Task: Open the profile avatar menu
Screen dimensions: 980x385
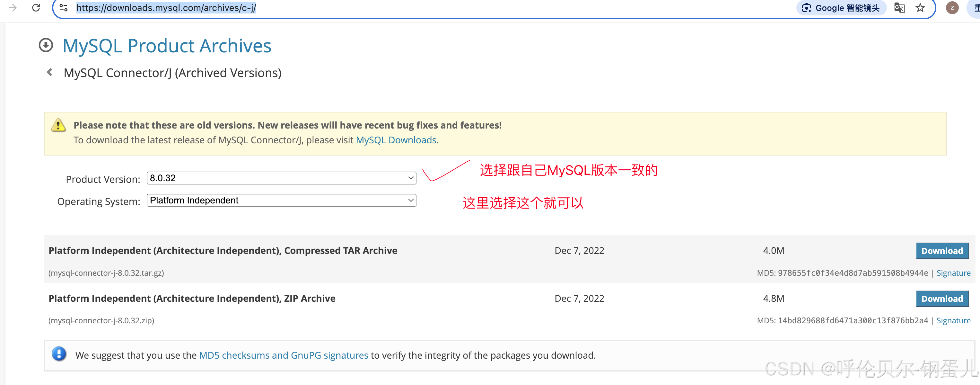Action: (952, 8)
